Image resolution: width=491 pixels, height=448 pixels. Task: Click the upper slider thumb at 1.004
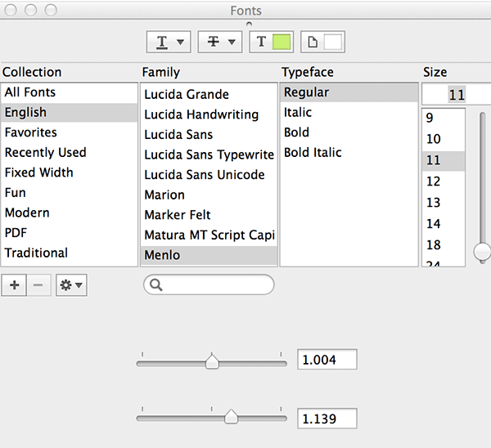[212, 361]
